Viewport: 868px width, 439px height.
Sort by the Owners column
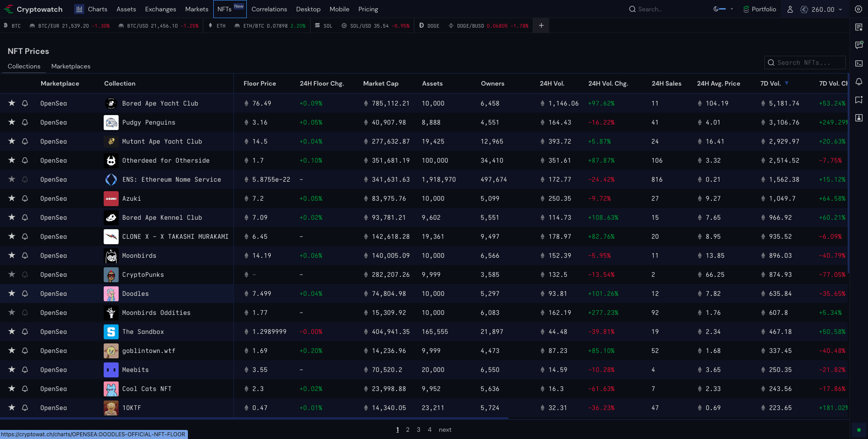[493, 83]
